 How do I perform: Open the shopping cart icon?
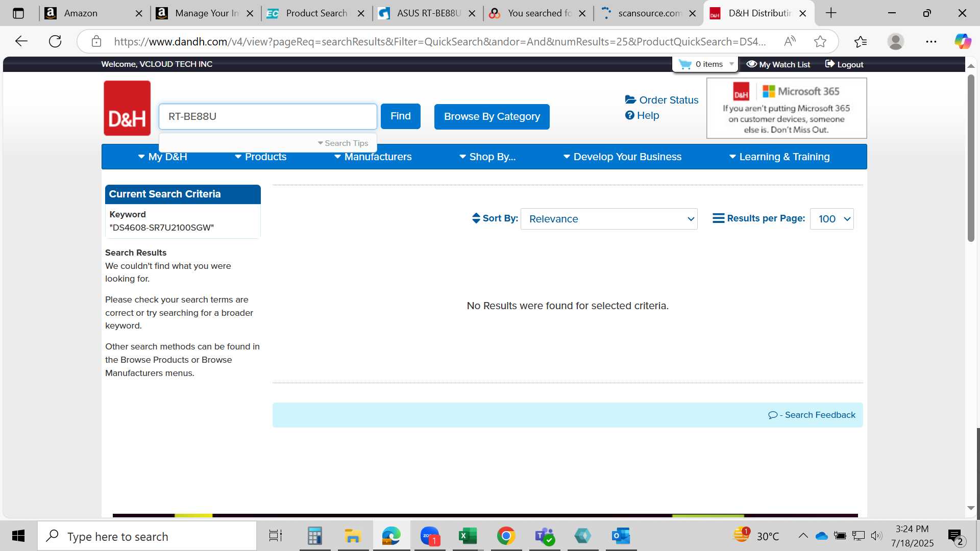point(685,64)
